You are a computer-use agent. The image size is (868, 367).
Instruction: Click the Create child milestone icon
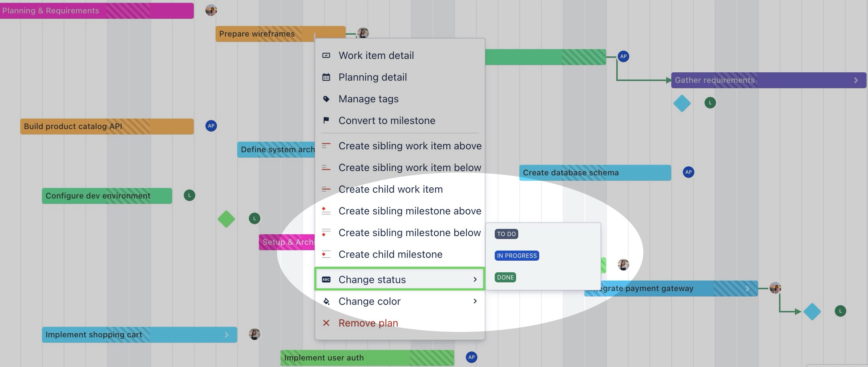pyautogui.click(x=326, y=254)
